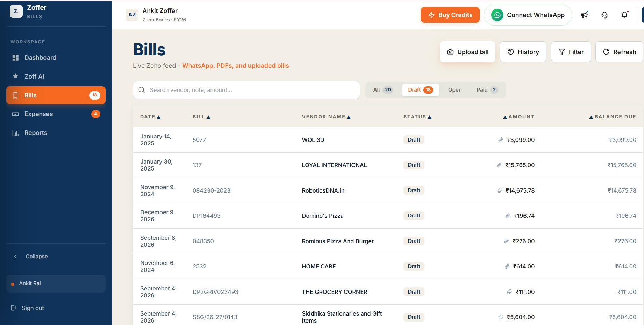Open attachment for LOYAL INTERNATIONAL bill

click(x=499, y=165)
